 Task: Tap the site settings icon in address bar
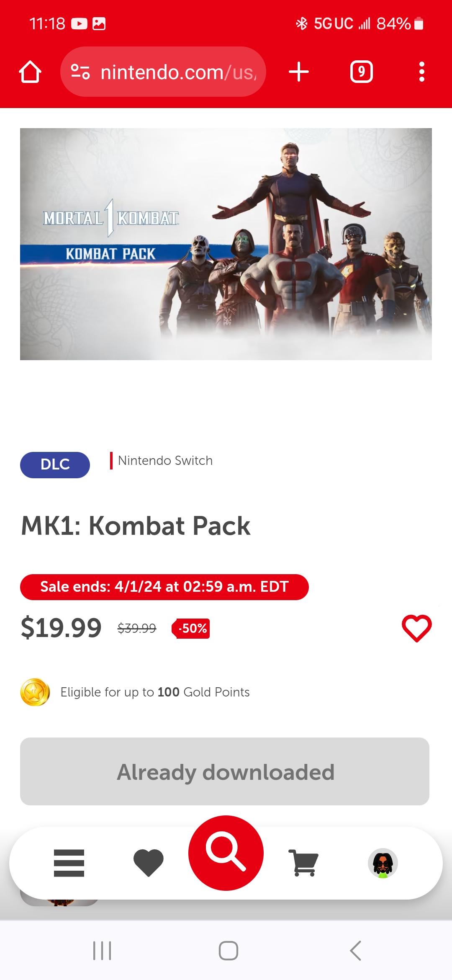80,72
